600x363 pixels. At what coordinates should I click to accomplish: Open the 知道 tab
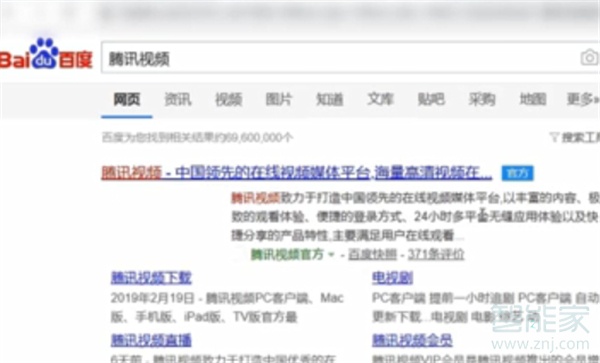coord(330,99)
